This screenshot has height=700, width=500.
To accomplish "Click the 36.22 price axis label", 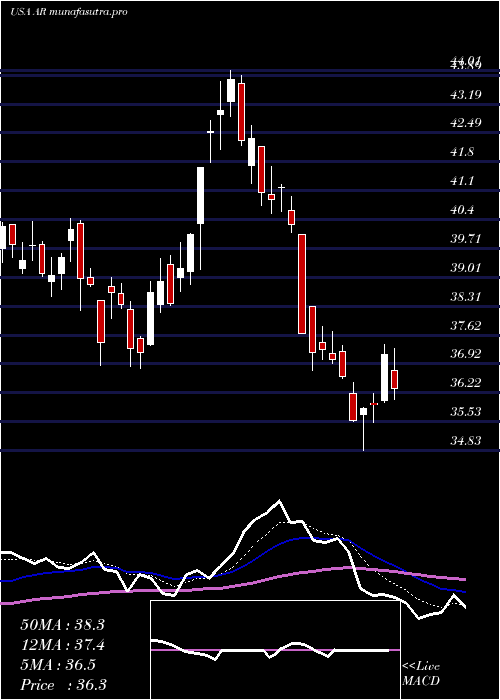I will pos(466,383).
